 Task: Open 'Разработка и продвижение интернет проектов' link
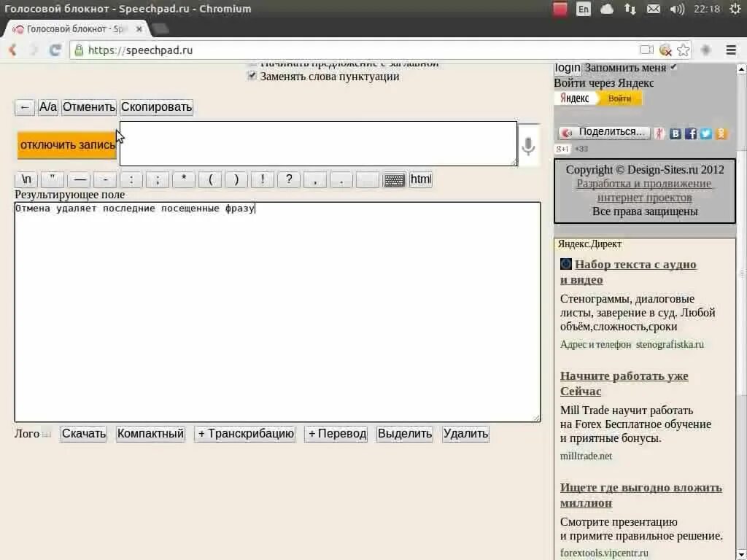tap(645, 190)
